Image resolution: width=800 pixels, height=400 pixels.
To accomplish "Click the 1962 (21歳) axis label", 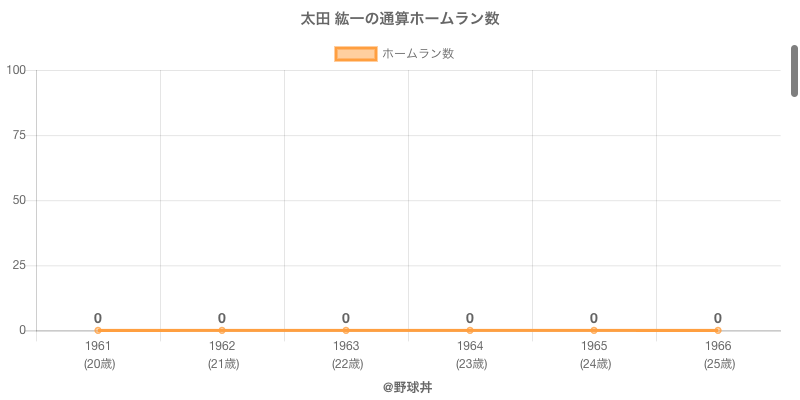I will tap(222, 355).
